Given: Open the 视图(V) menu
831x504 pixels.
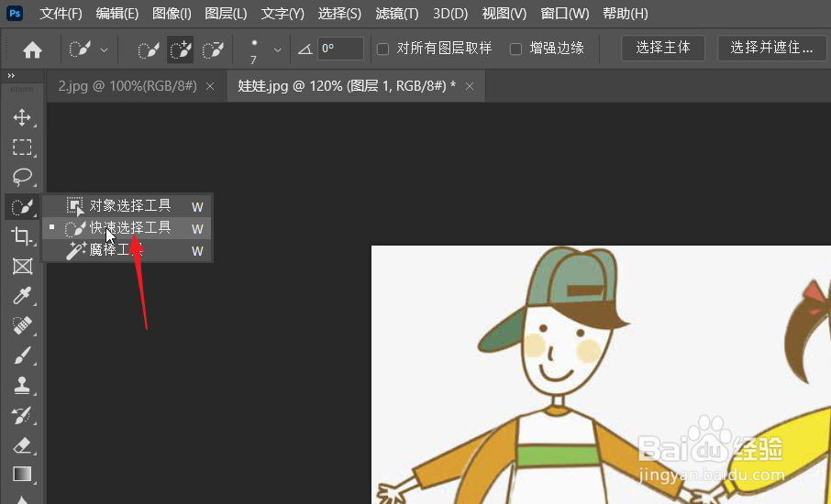Looking at the screenshot, I should point(504,13).
